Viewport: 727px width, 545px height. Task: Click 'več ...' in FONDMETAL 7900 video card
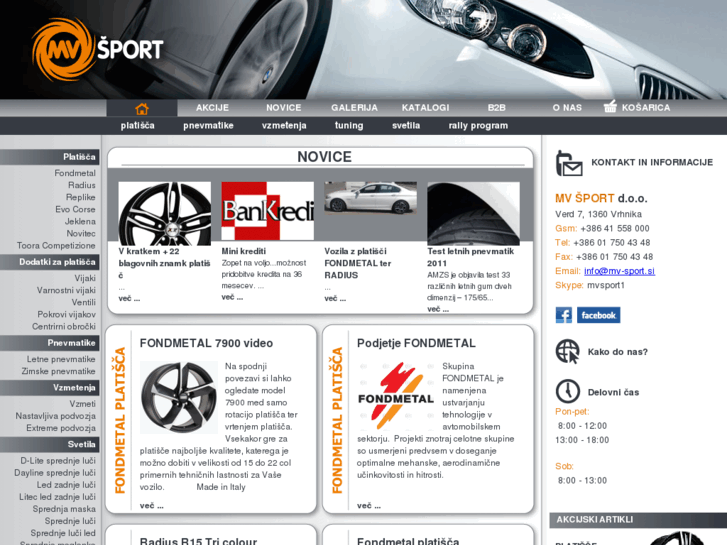pyautogui.click(x=152, y=506)
